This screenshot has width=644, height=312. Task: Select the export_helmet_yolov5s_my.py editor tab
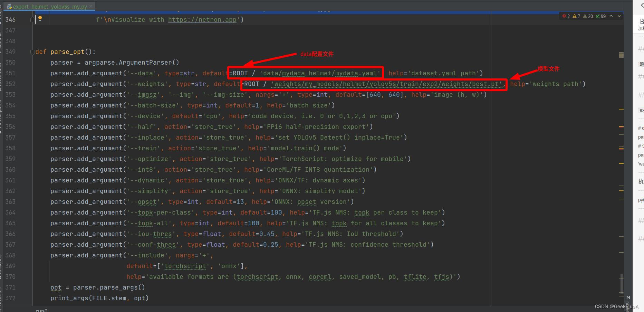pos(50,6)
